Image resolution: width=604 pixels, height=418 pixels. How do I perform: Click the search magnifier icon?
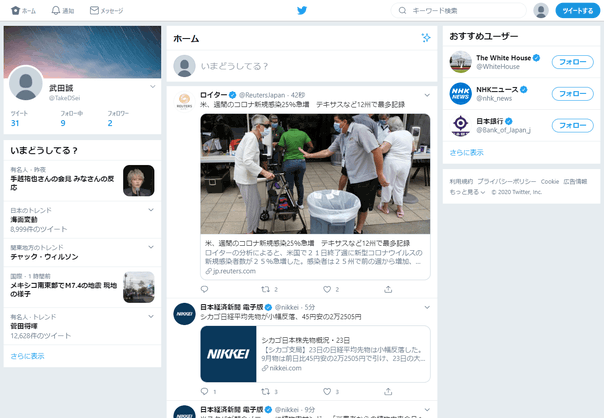[402, 10]
